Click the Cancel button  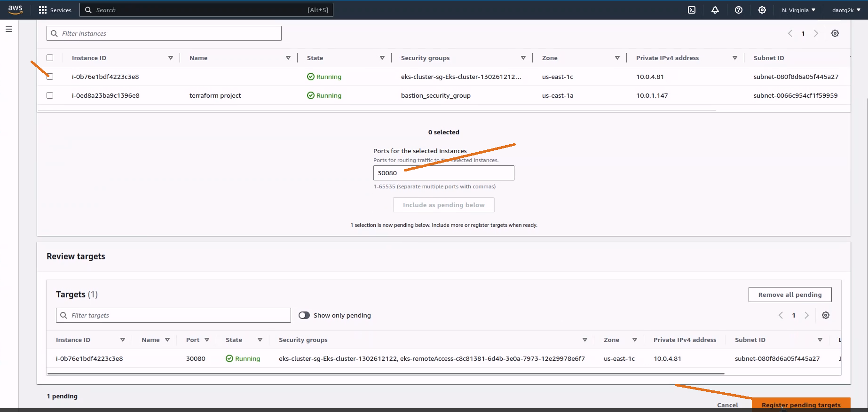727,405
